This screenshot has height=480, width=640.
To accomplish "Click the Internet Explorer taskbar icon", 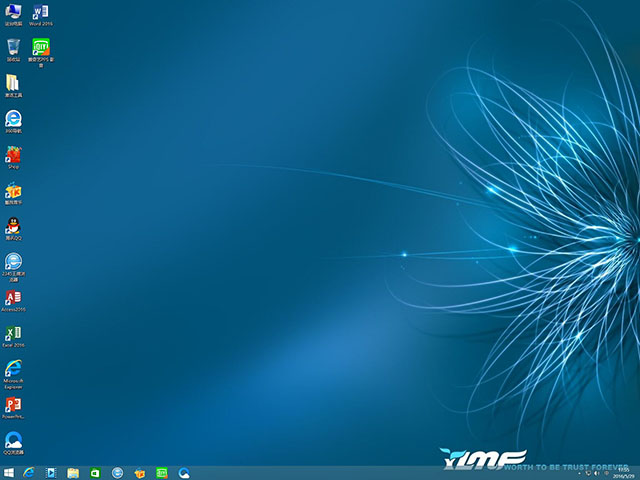I will pos(29,472).
